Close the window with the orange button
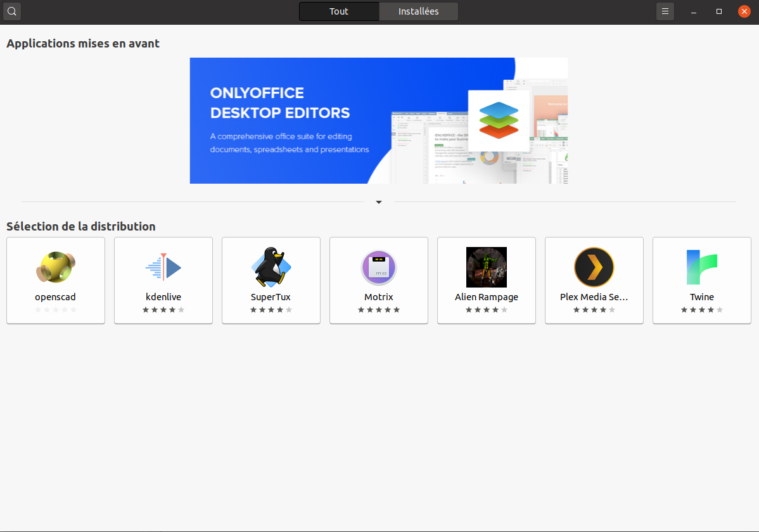 coord(744,11)
